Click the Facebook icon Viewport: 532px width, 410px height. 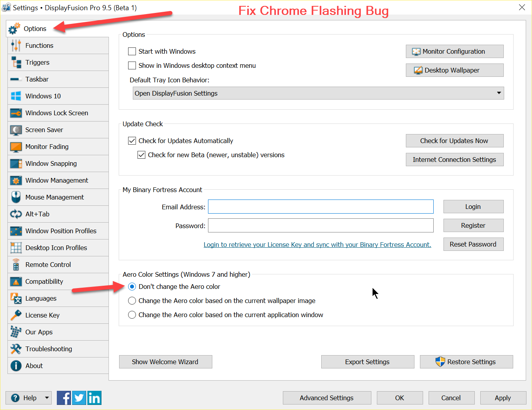[64, 398]
